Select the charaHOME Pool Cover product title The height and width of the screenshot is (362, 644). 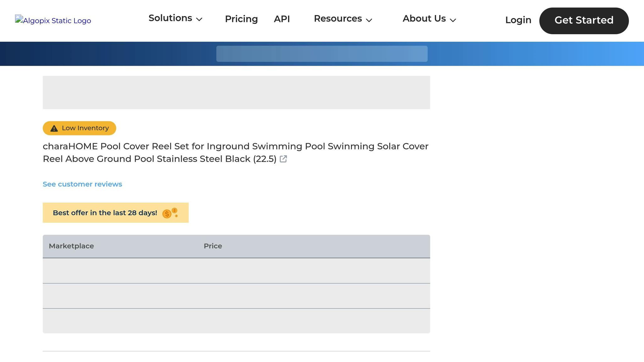tap(236, 152)
